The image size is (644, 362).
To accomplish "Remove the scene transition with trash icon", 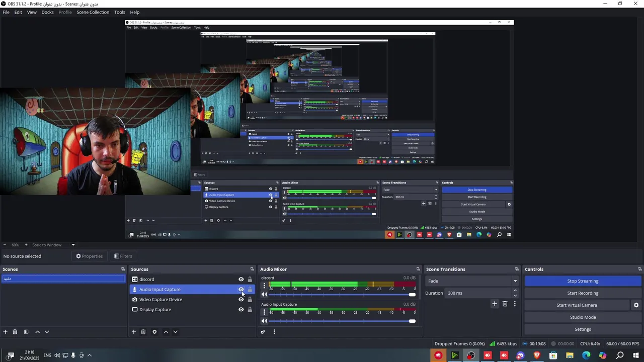I will tap(505, 304).
